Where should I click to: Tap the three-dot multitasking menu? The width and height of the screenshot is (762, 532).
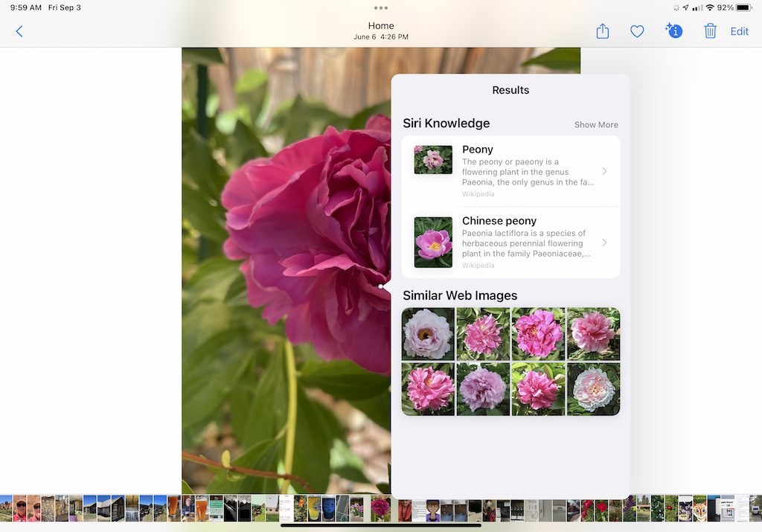[381, 8]
